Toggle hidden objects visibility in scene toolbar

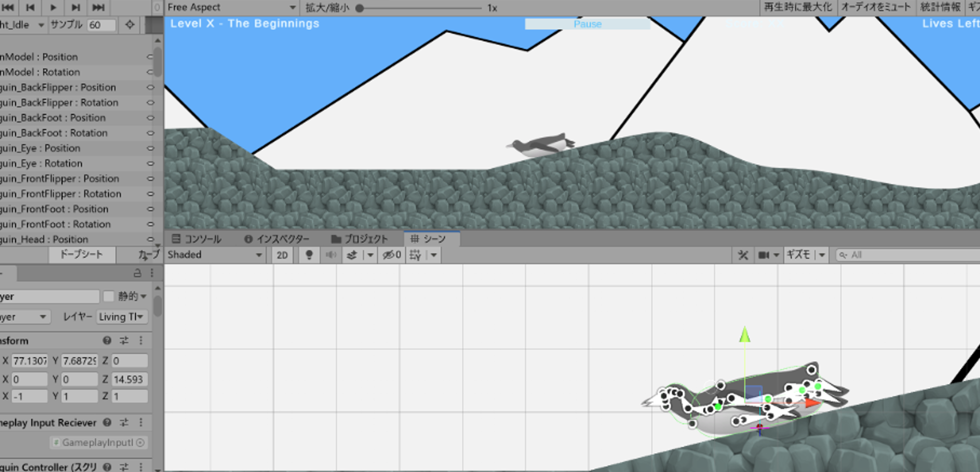click(x=391, y=255)
